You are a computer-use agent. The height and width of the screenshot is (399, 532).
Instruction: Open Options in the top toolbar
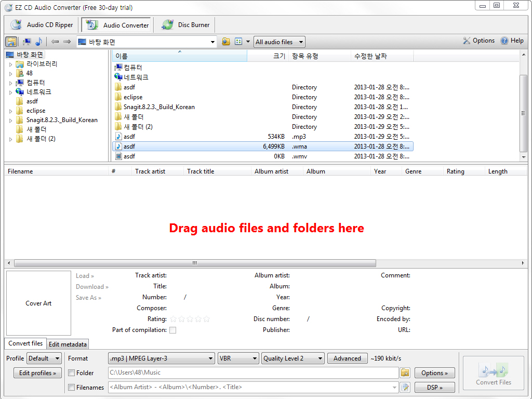(478, 41)
